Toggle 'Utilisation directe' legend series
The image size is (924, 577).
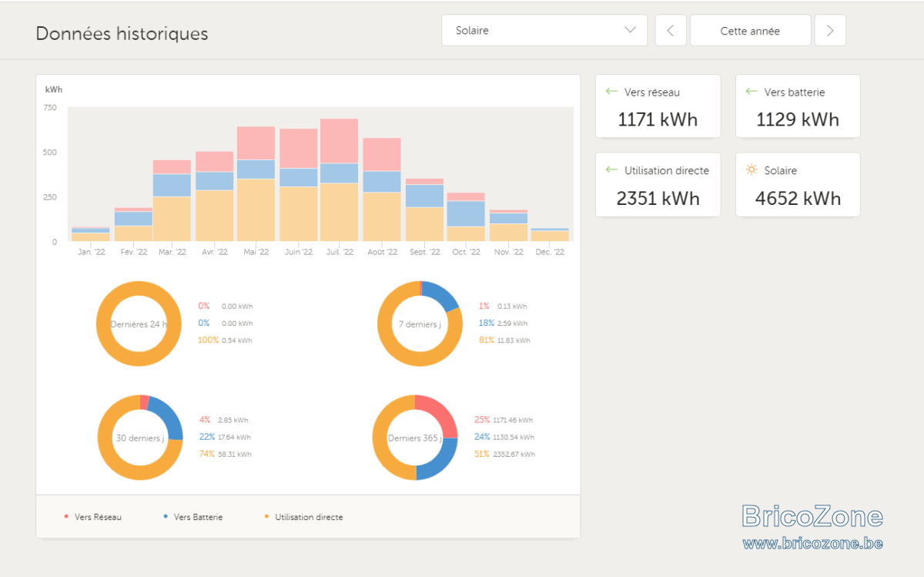coord(303,517)
